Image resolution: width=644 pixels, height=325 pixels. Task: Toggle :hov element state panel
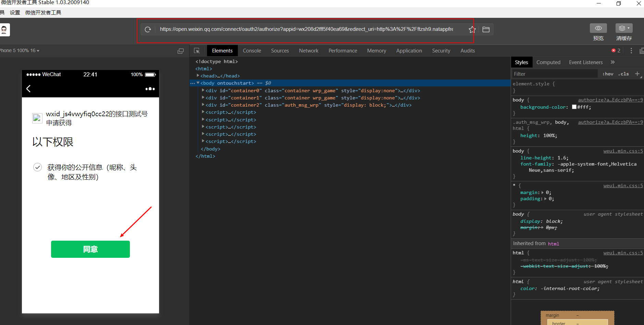pyautogui.click(x=608, y=74)
